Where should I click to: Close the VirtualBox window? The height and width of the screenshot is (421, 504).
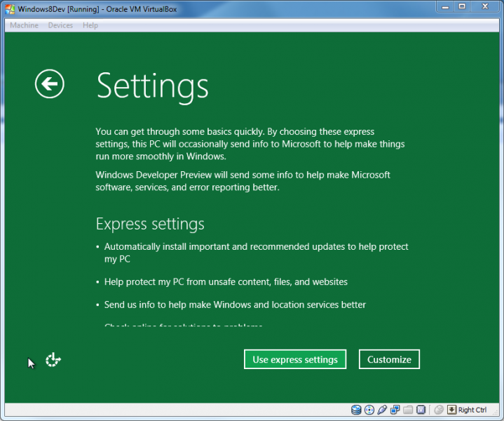[485, 7]
